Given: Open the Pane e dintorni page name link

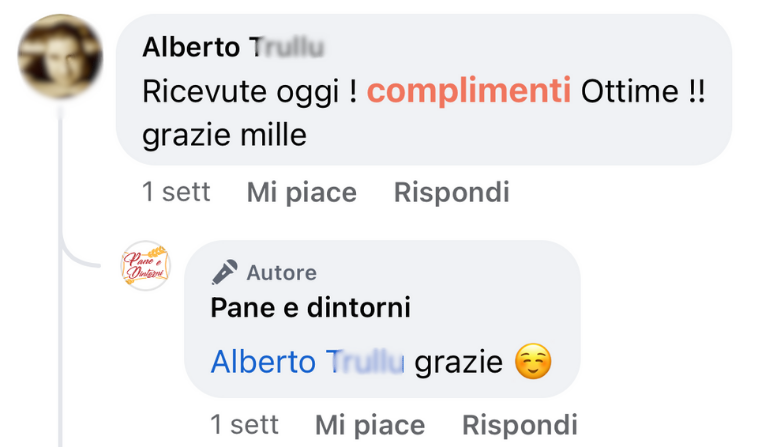Looking at the screenshot, I should 310,308.
